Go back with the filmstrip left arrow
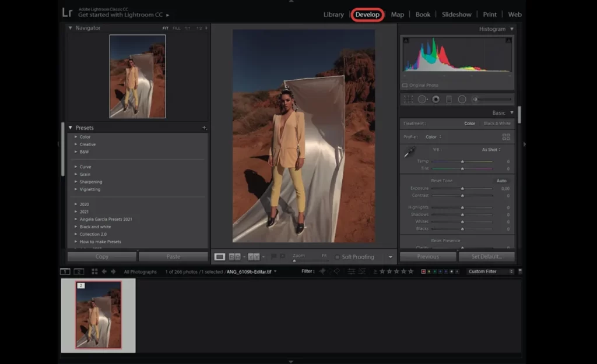The width and height of the screenshot is (597, 364). point(104,271)
